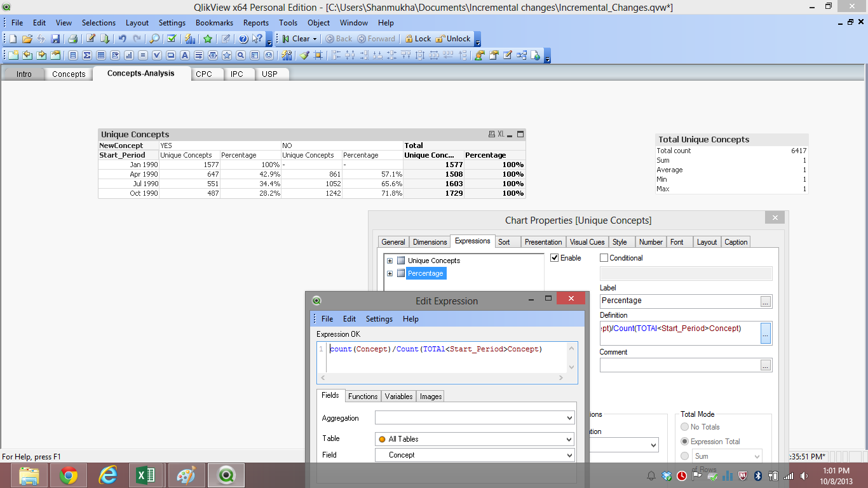The image size is (868, 488).
Task: Open the Sum dropdown in Total Mode
Action: coord(726,456)
